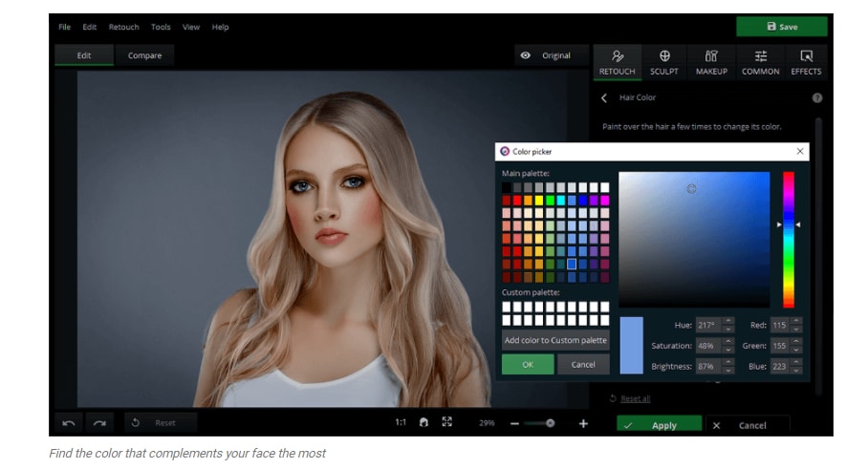Click the current color preview swatch
The width and height of the screenshot is (868, 469).
(x=631, y=346)
